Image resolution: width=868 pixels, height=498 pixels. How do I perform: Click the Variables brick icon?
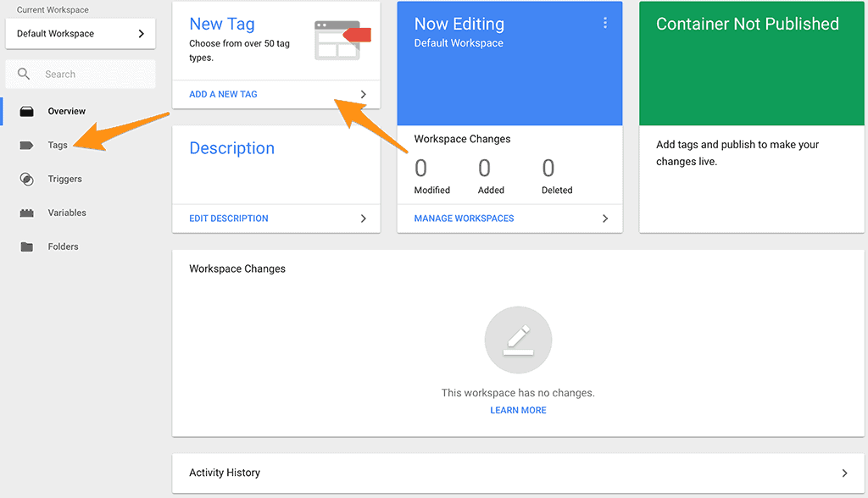(26, 213)
